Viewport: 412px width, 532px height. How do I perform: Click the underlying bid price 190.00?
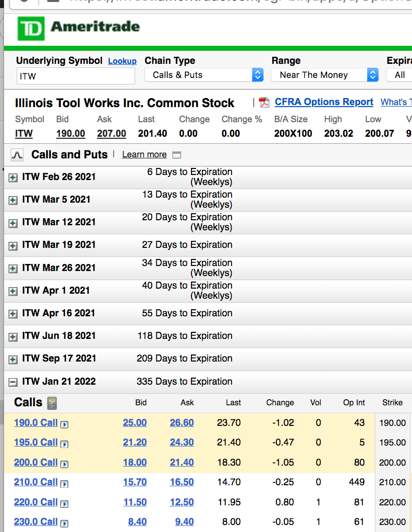[x=70, y=134]
